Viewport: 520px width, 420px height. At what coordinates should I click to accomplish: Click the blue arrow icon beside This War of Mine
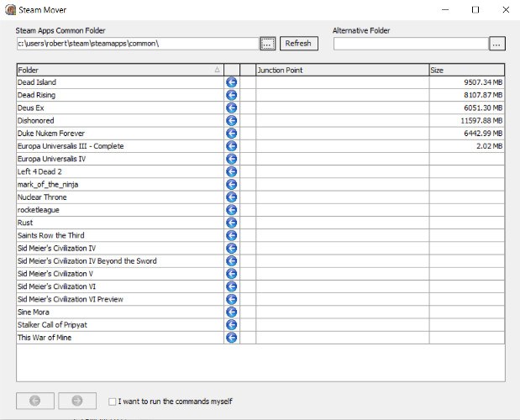click(232, 338)
